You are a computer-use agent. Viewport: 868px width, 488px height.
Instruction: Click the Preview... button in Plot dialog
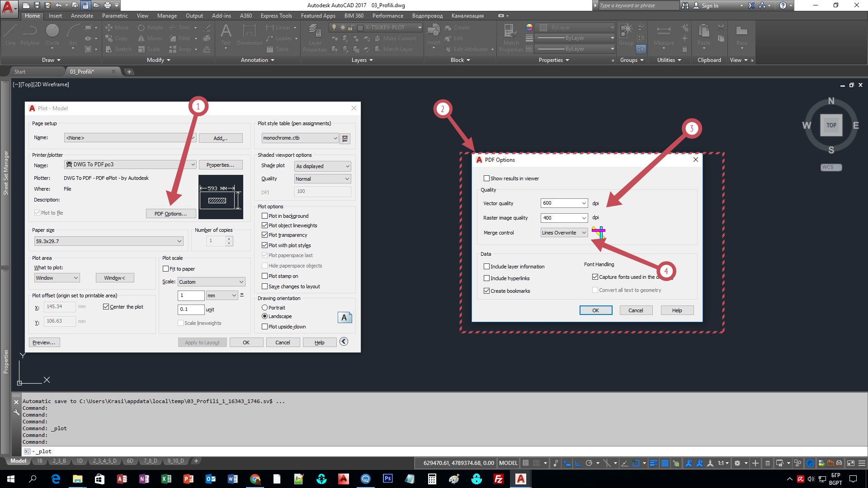tap(44, 343)
